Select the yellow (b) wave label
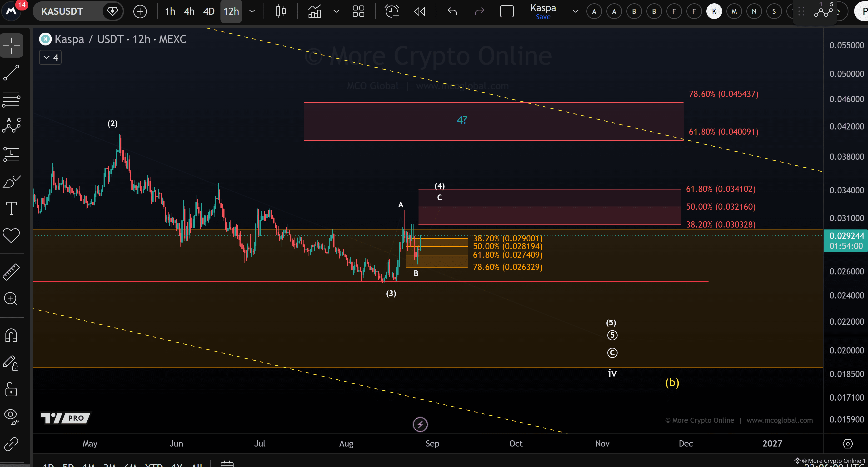The width and height of the screenshot is (868, 467). tap(672, 383)
